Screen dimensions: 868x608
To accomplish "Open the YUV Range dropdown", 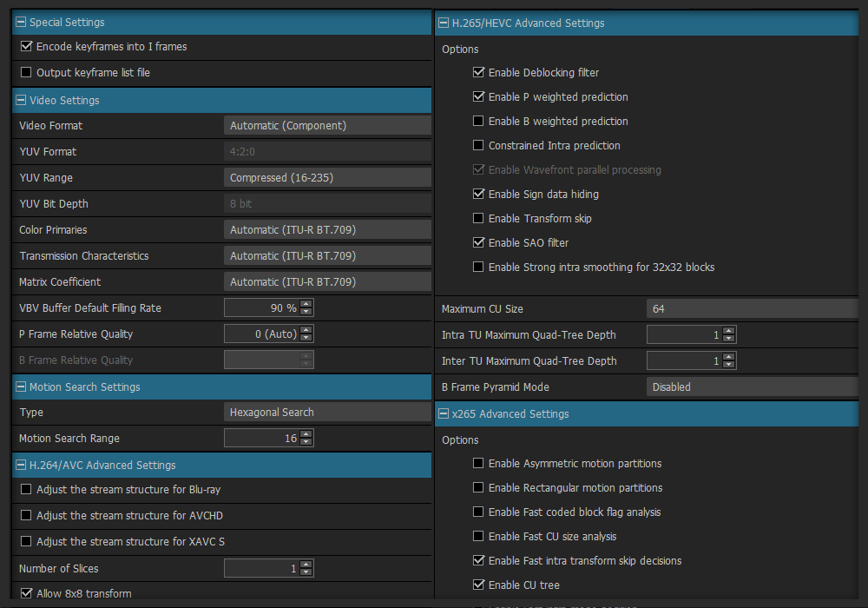I will [x=327, y=178].
